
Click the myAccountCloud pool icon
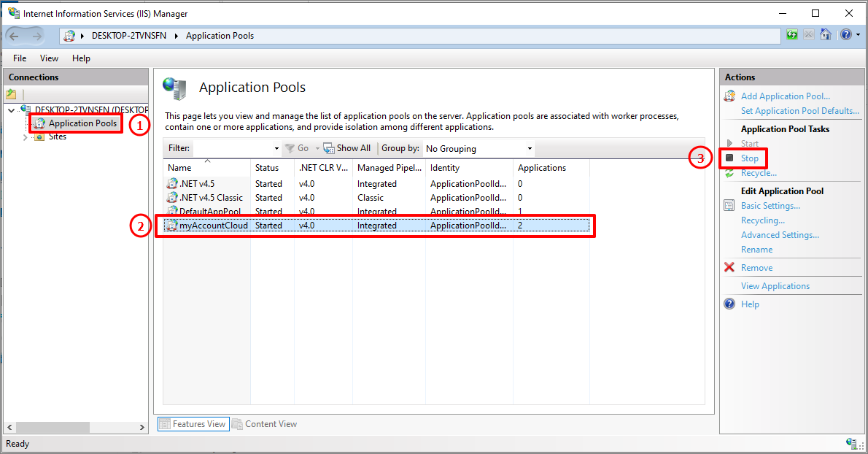coord(172,226)
